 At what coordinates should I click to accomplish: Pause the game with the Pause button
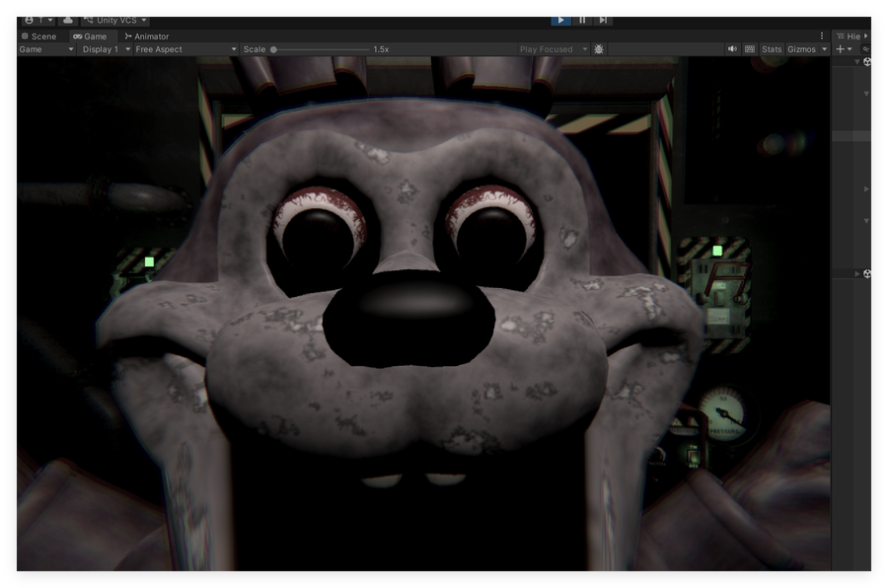tap(582, 21)
